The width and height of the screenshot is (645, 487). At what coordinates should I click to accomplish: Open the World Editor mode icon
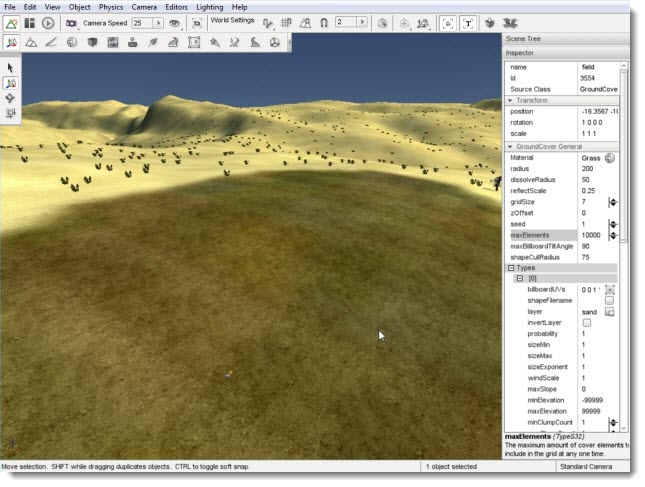tap(11, 22)
